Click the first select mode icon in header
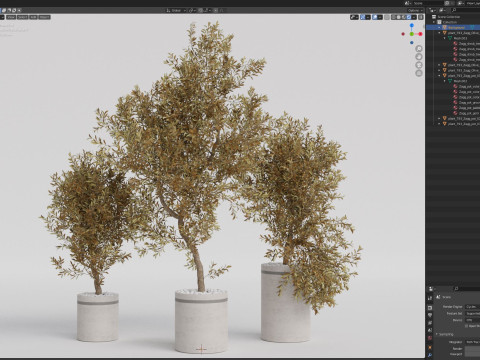The image size is (480, 360). (x=4, y=10)
